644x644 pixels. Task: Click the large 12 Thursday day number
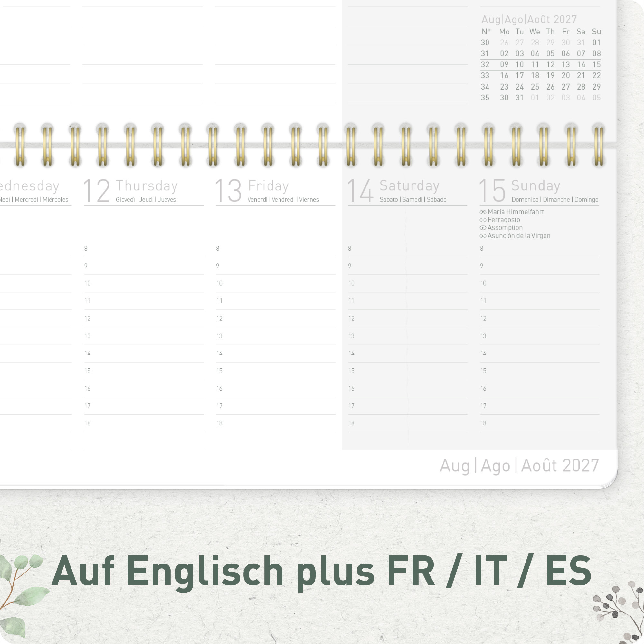(96, 191)
